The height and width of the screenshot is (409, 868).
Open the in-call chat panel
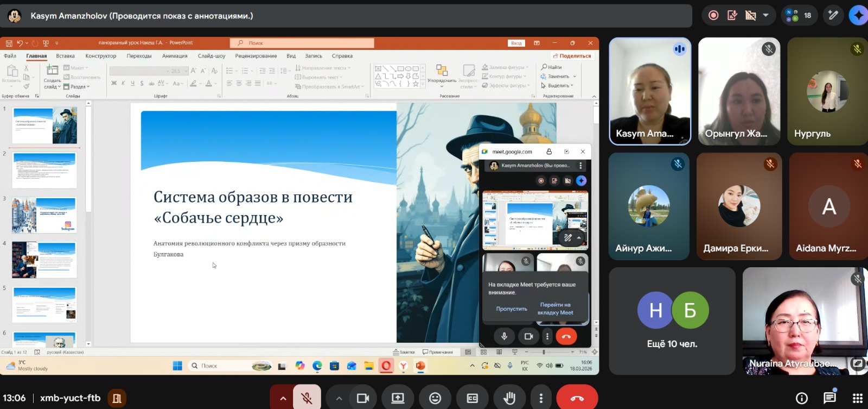(829, 398)
